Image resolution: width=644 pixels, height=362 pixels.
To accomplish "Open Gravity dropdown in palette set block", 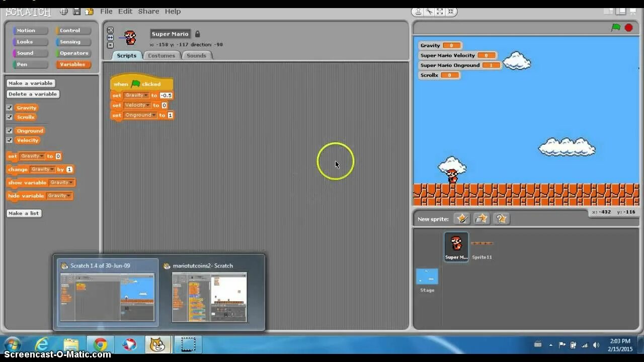I will click(x=32, y=156).
